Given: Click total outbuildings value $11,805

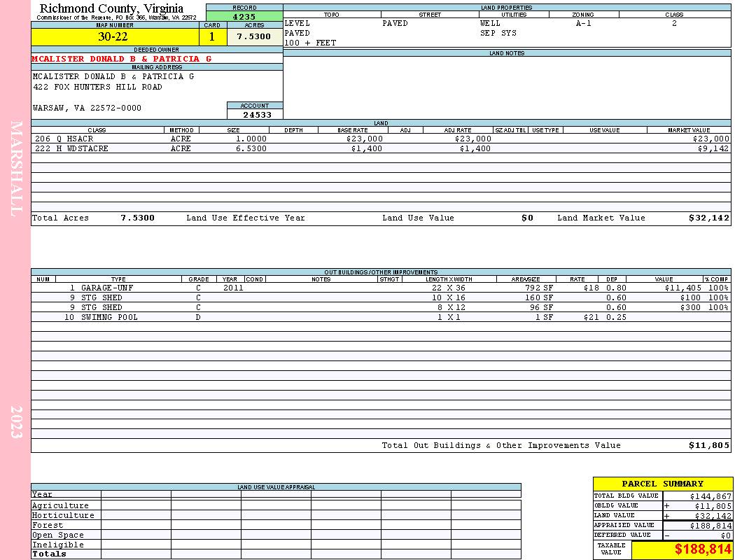Looking at the screenshot, I should point(708,446).
